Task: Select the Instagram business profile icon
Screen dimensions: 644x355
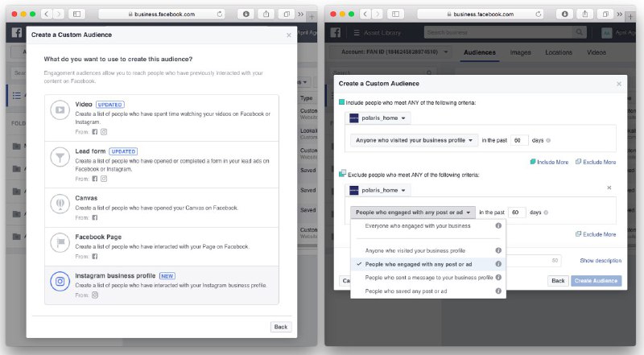Action: coord(60,282)
